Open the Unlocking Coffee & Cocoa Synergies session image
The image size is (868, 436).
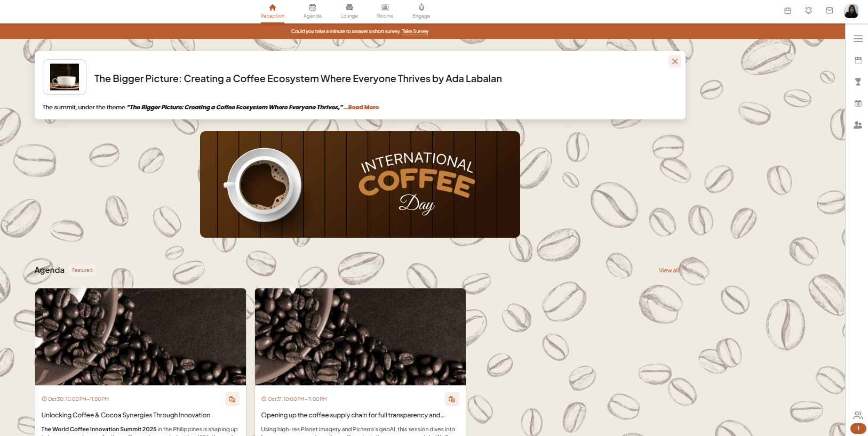141,337
